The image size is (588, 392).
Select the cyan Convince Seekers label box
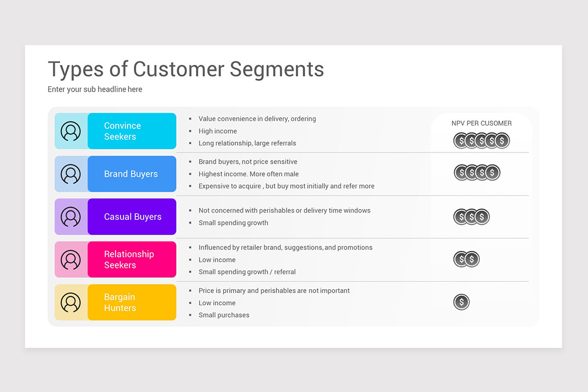pos(132,131)
